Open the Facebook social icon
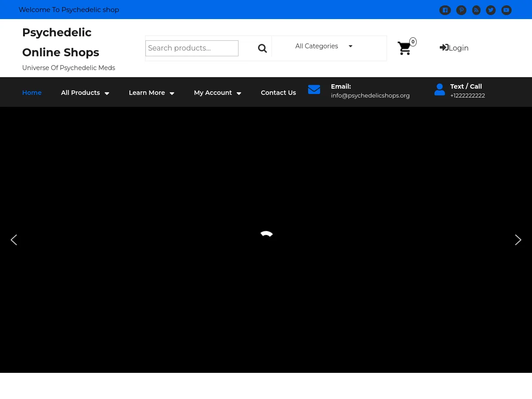Image resolution: width=532 pixels, height=399 pixels. pos(445,10)
